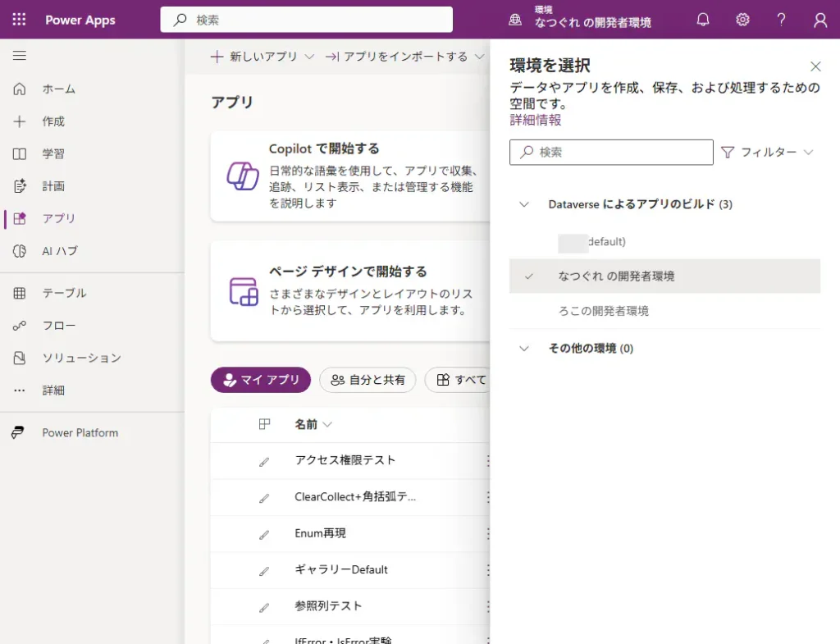Open the notifications bell
Viewport: 840px width, 644px height.
(703, 20)
